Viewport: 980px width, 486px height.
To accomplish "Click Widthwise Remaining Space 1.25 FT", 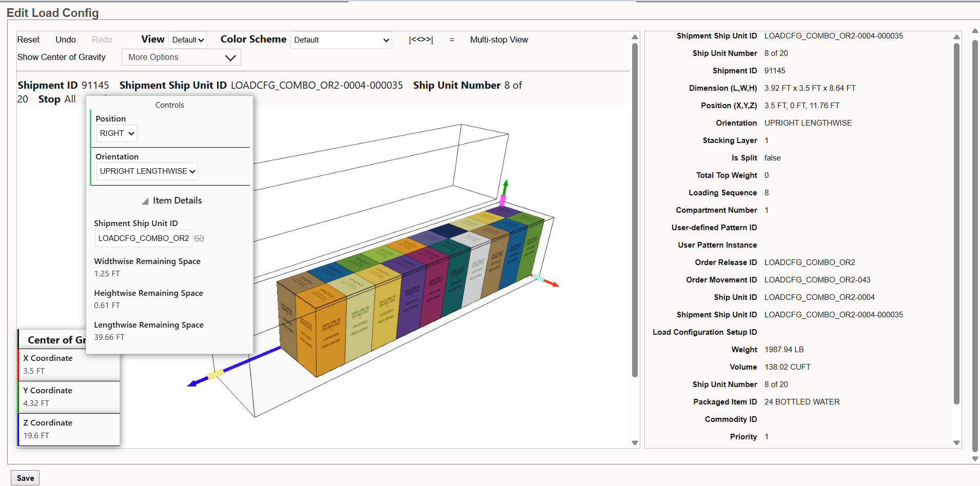I will pos(107,274).
